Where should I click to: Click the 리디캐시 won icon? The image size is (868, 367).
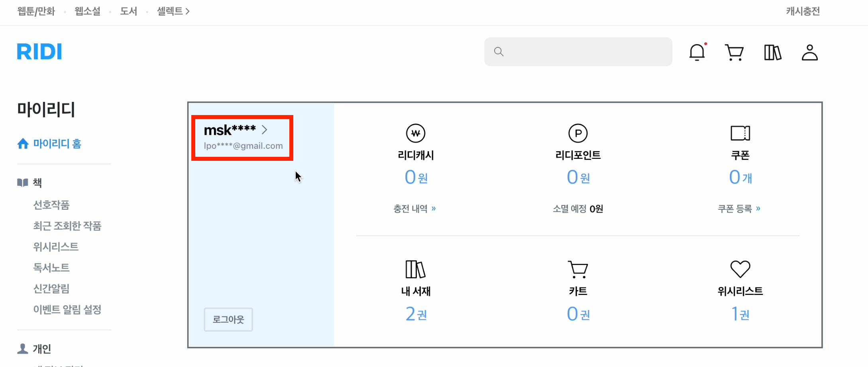[416, 133]
